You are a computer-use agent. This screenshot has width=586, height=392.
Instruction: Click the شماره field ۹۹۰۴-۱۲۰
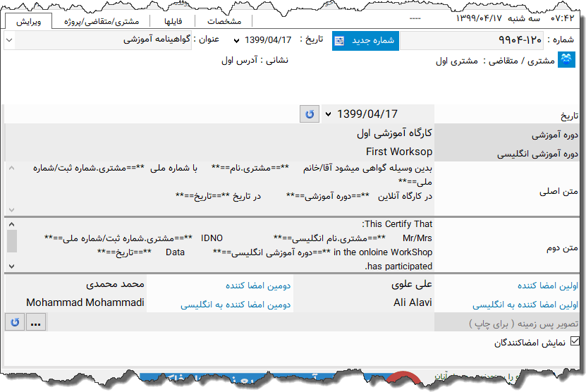pyautogui.click(x=472, y=40)
